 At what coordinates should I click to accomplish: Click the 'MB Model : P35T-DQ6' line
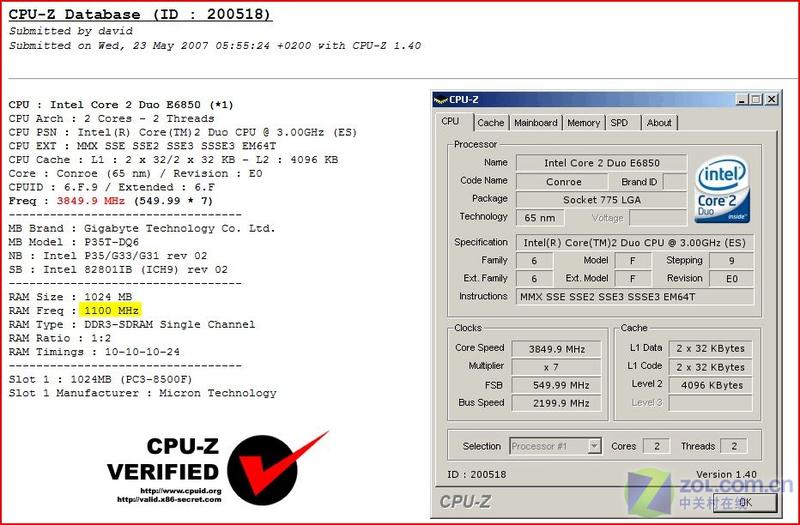73,242
